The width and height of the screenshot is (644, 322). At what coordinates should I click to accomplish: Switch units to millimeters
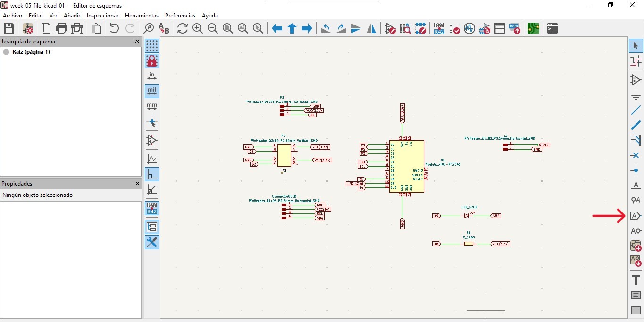point(152,106)
